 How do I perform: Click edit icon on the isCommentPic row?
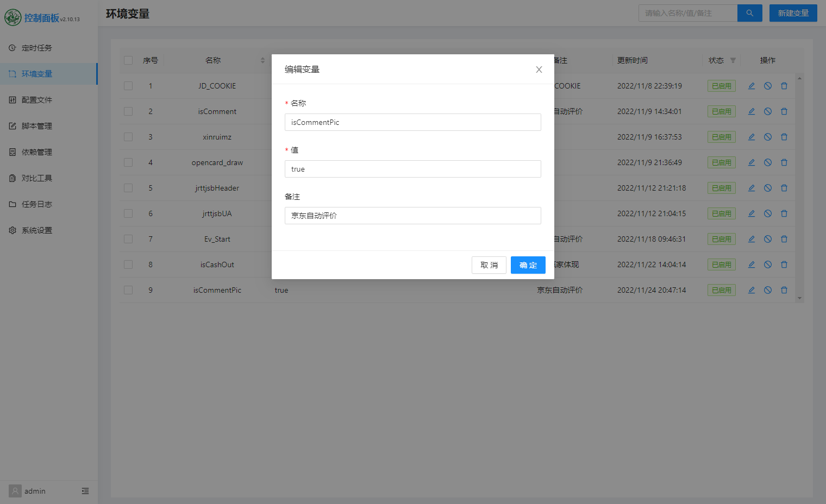click(x=752, y=290)
